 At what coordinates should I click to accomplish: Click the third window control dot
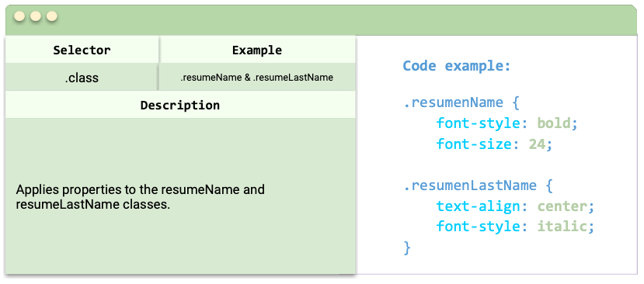(52, 16)
